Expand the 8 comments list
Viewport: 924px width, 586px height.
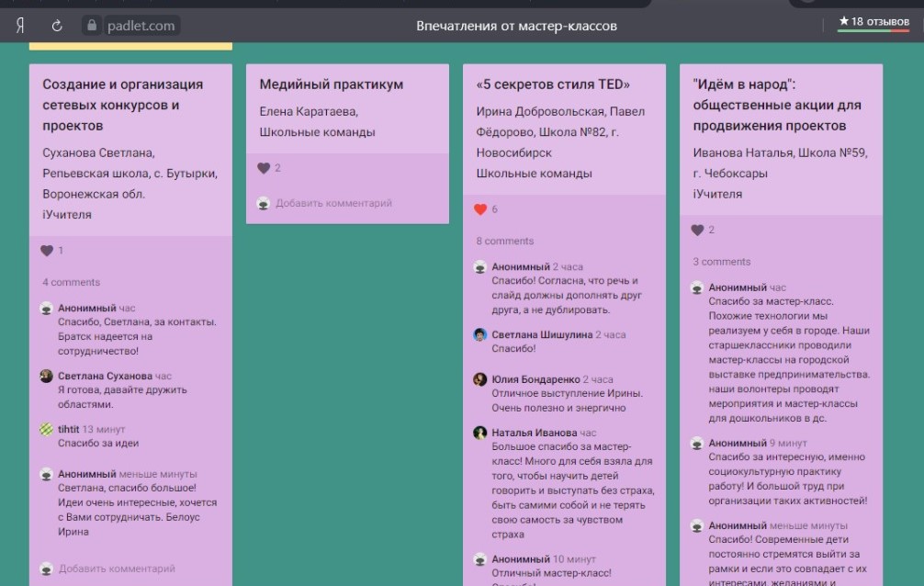504,241
